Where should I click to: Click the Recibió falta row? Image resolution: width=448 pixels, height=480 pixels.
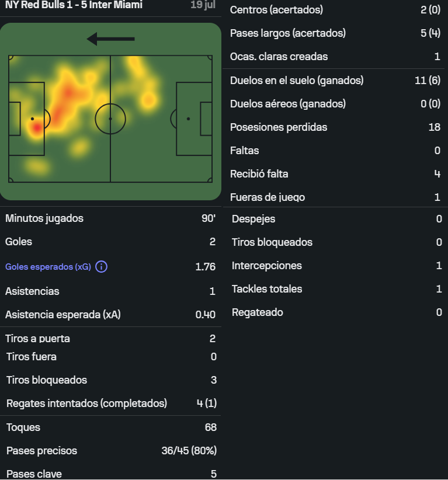coord(335,174)
